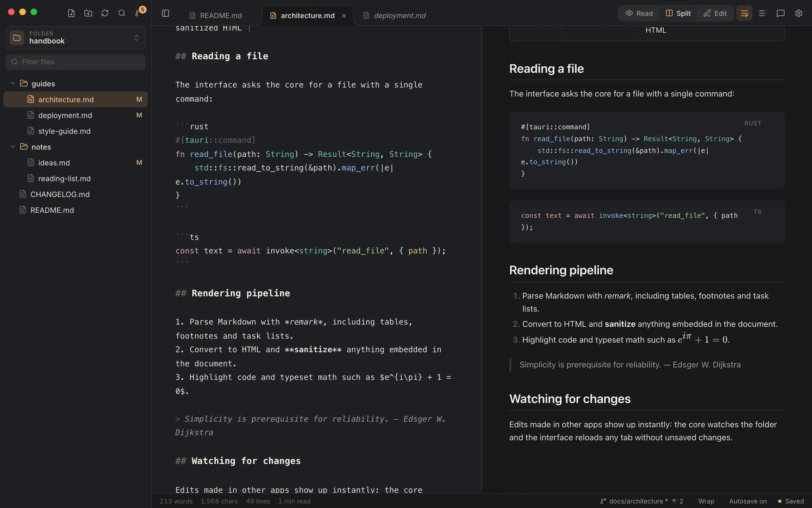Click the 1 min read status text

pos(294,501)
